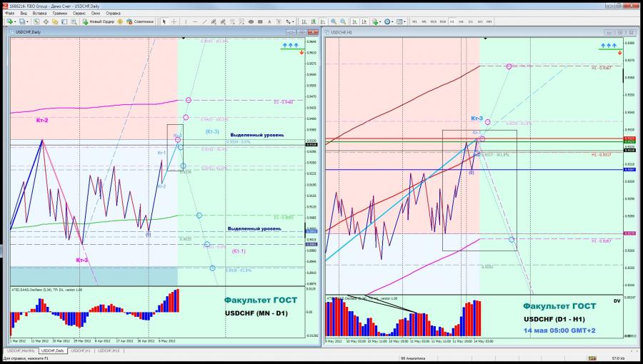Screen dimensions: 643x364
Task: Draw a vertical line tool
Action: tap(186, 21)
